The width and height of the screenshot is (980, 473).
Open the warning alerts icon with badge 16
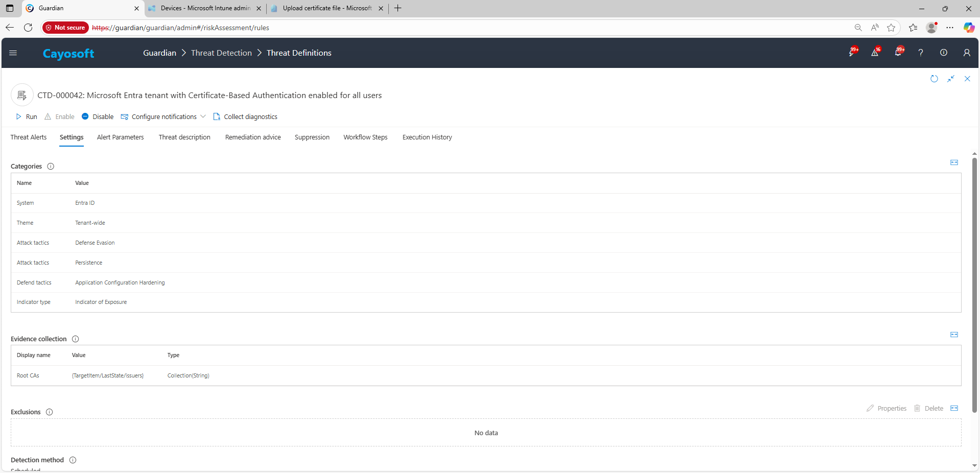[875, 53]
